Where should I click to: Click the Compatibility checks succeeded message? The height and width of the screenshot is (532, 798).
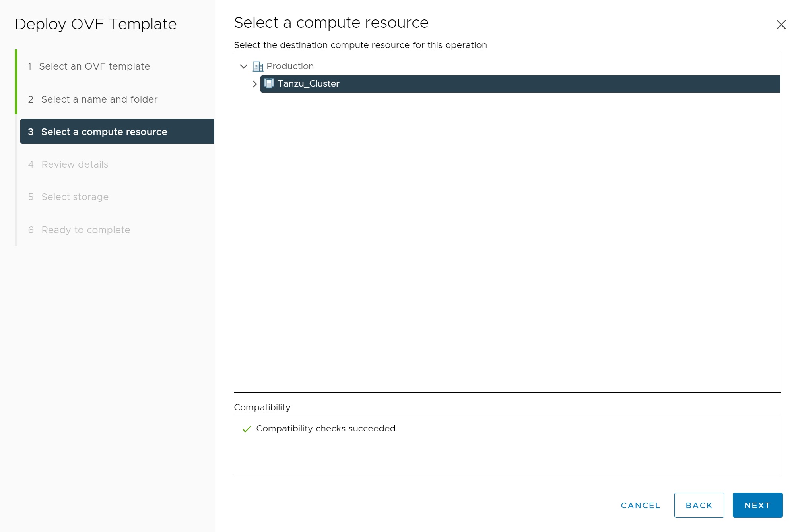coord(327,429)
